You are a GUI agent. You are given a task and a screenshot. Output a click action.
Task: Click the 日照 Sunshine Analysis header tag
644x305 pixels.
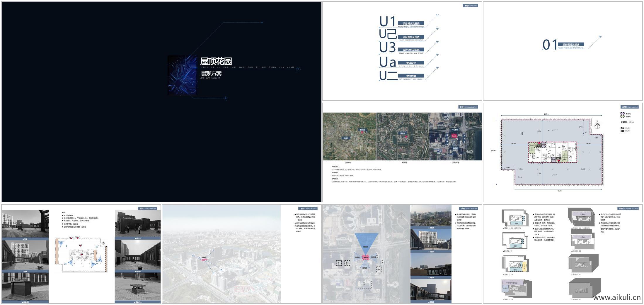point(628,209)
